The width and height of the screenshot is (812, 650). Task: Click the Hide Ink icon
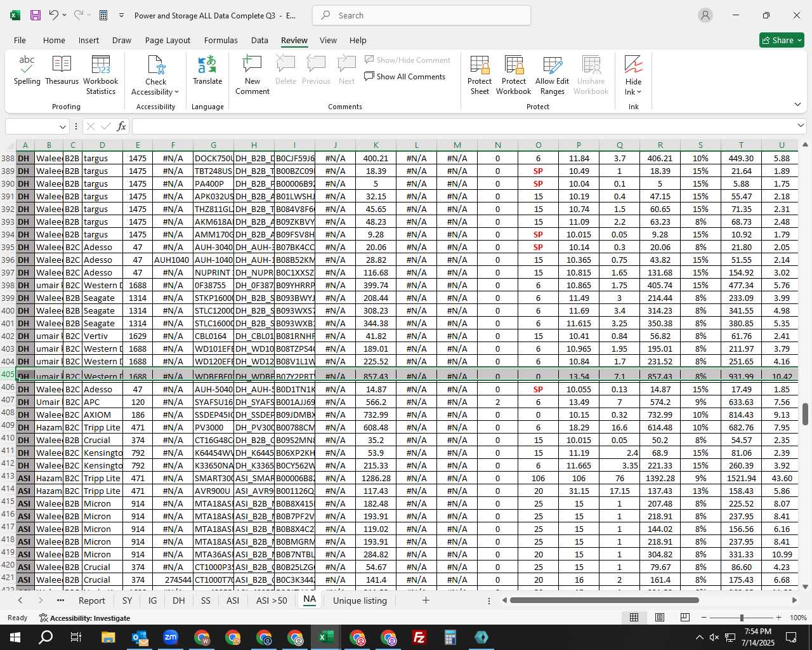coord(633,65)
